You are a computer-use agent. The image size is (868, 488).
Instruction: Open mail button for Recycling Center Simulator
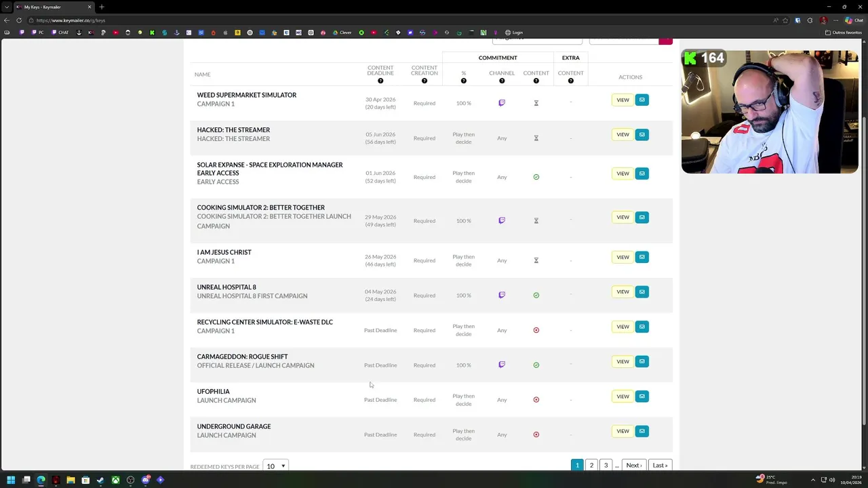[x=642, y=327]
